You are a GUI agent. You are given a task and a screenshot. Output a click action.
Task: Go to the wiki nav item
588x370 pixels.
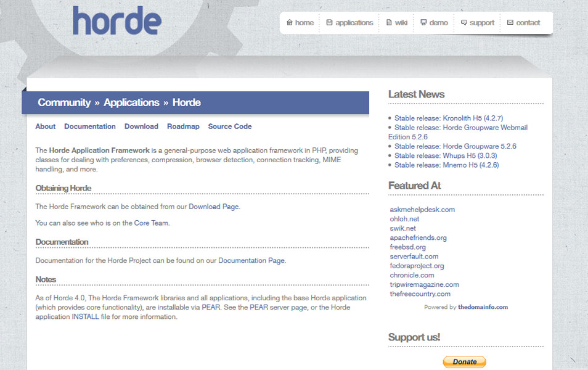click(397, 23)
